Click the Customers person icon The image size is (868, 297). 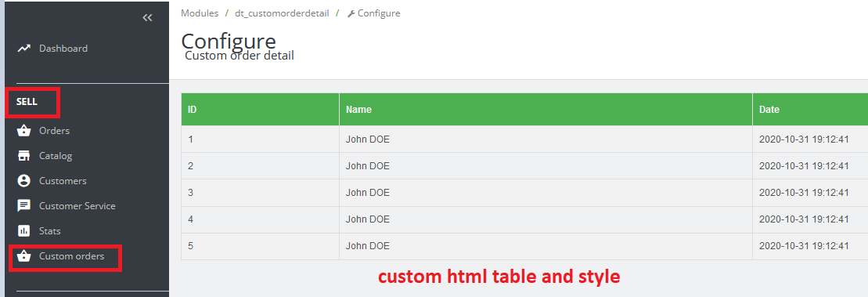coord(23,181)
